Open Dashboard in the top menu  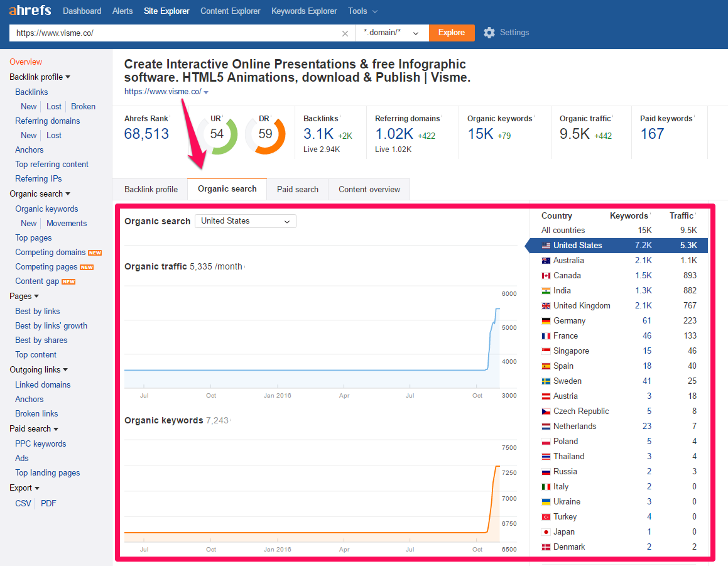(x=82, y=11)
